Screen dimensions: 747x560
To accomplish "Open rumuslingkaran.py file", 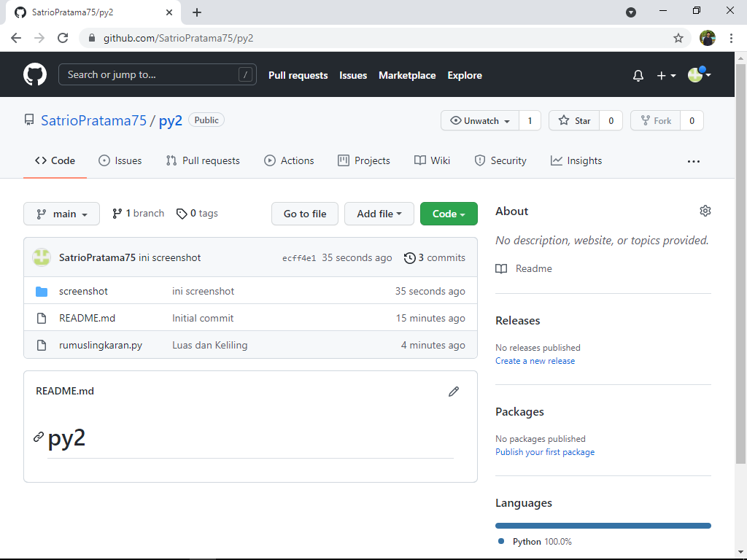I will click(101, 345).
